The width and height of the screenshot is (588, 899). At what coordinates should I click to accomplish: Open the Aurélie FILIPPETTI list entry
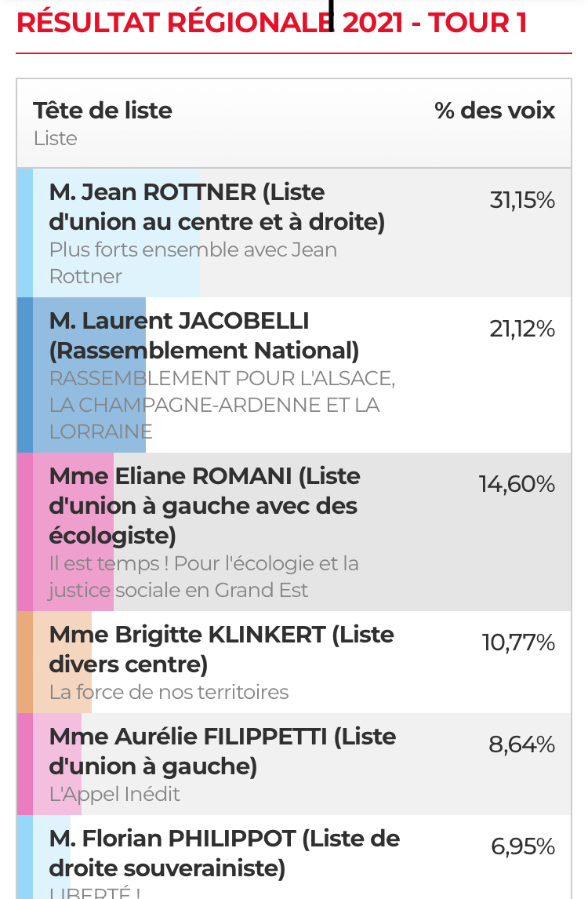(x=294, y=764)
